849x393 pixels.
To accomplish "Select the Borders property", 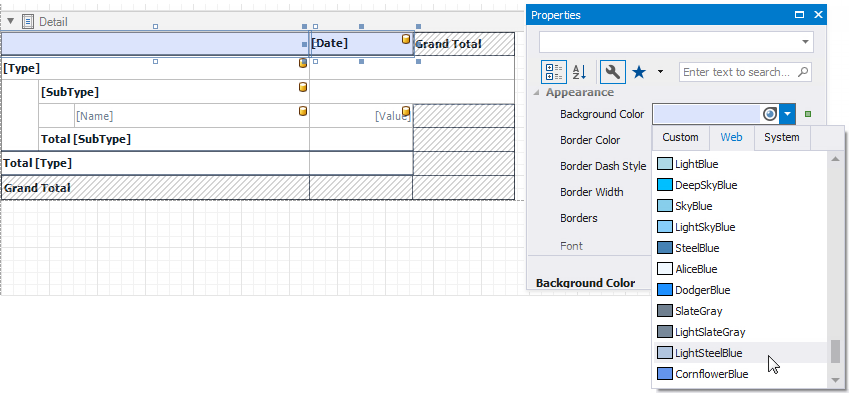I will point(578,218).
